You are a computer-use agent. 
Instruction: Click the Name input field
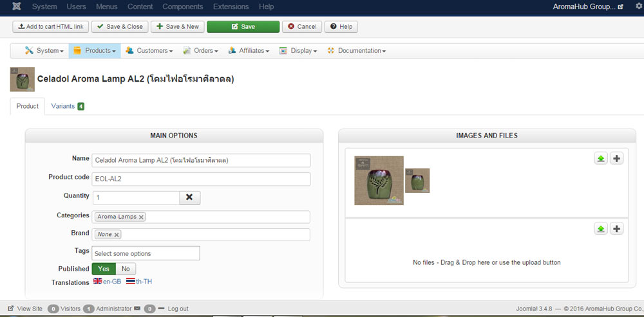coord(201,160)
